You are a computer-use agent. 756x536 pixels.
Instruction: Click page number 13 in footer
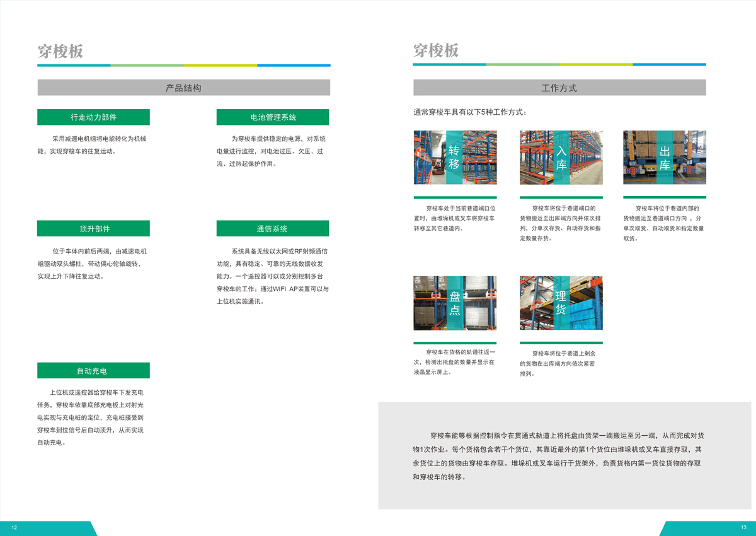pos(743,528)
